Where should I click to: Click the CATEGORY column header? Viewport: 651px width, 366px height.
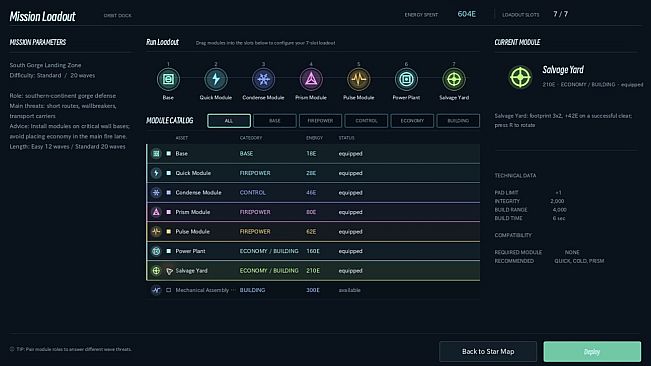pos(251,138)
